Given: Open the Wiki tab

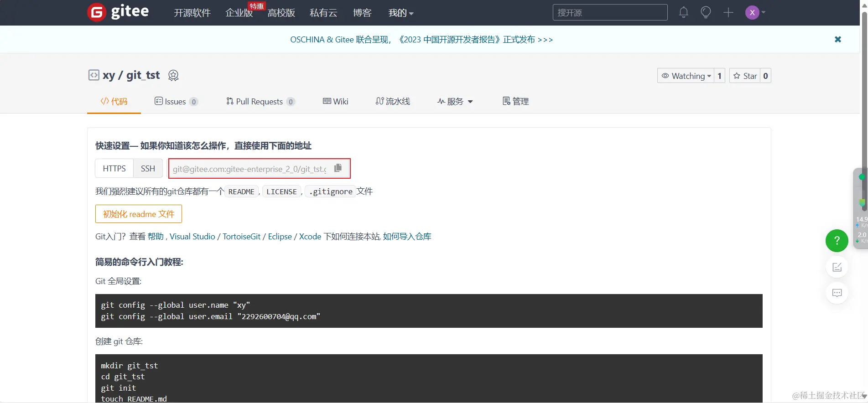Looking at the screenshot, I should [x=336, y=101].
